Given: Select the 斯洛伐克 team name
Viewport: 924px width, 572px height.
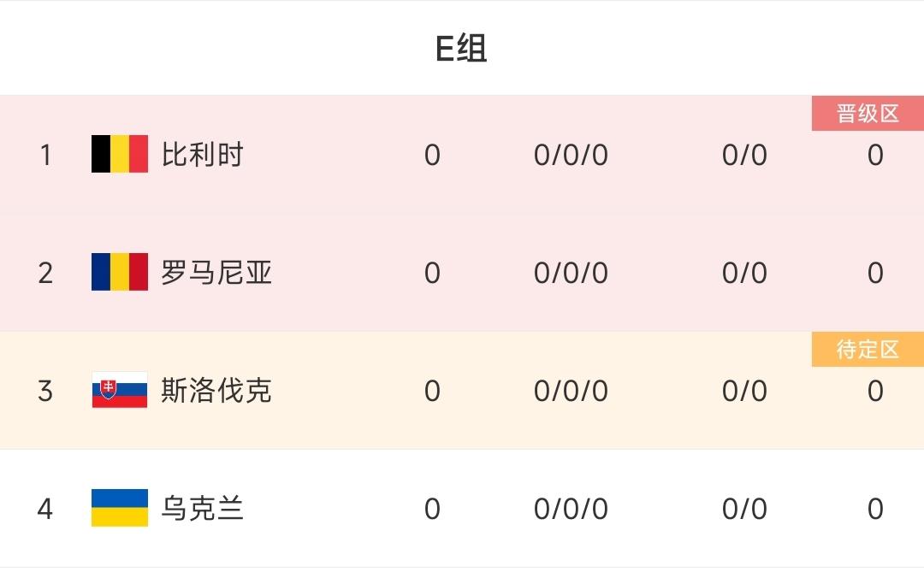Looking at the screenshot, I should click(x=216, y=391).
